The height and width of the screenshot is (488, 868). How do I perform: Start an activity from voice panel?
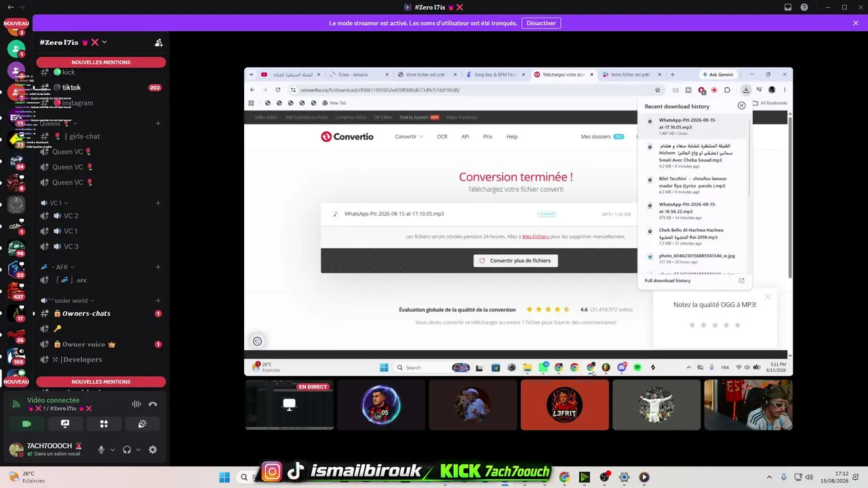(104, 424)
